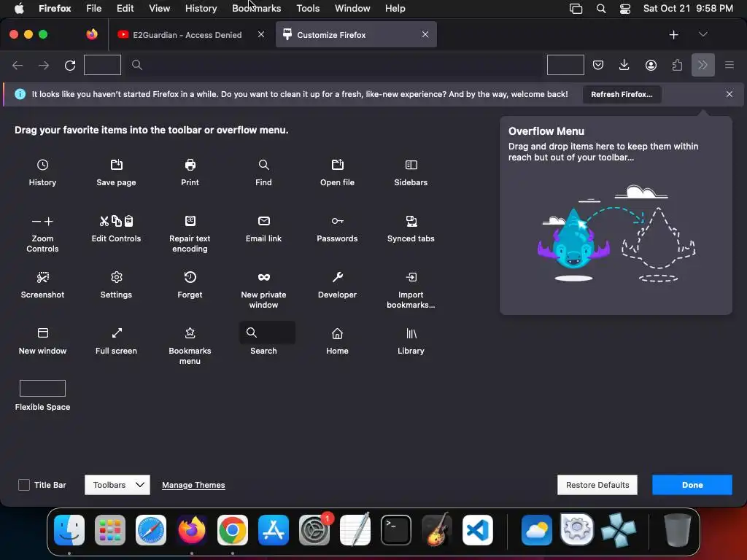This screenshot has width=747, height=560.
Task: Click the History clock icon
Action: pos(42,165)
